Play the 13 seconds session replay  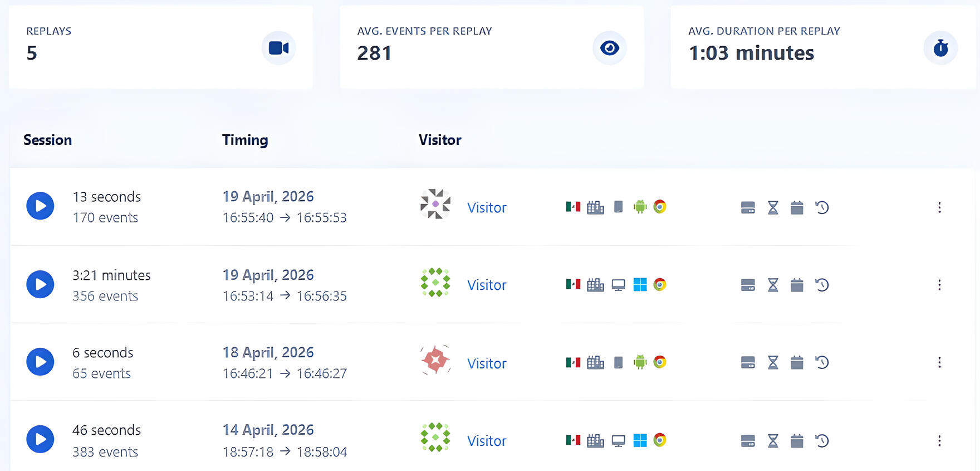click(40, 206)
